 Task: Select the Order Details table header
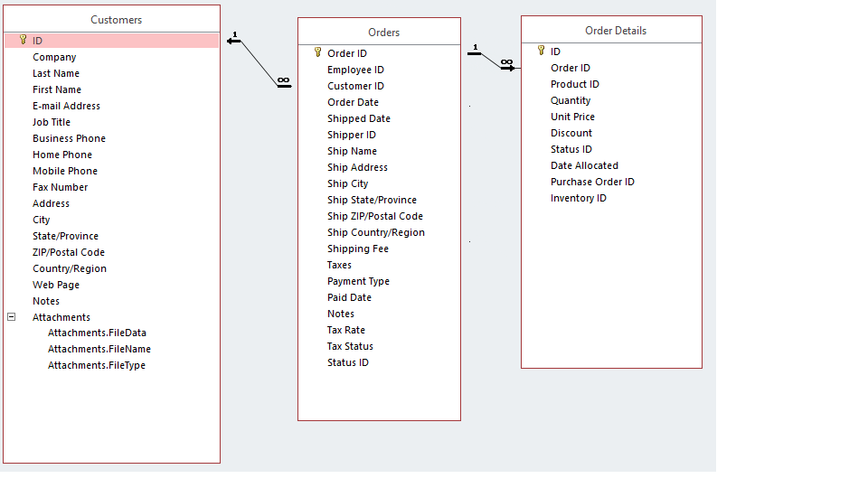tap(616, 31)
